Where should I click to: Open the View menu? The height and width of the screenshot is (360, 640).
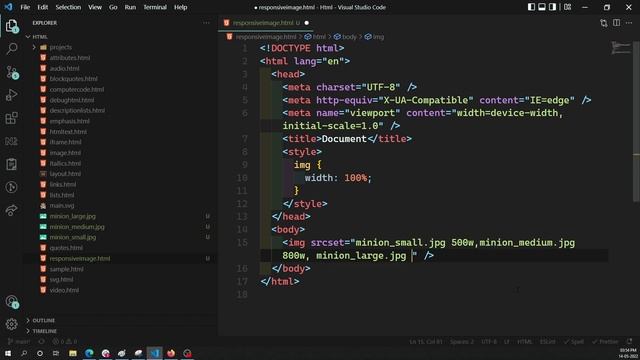[95, 7]
